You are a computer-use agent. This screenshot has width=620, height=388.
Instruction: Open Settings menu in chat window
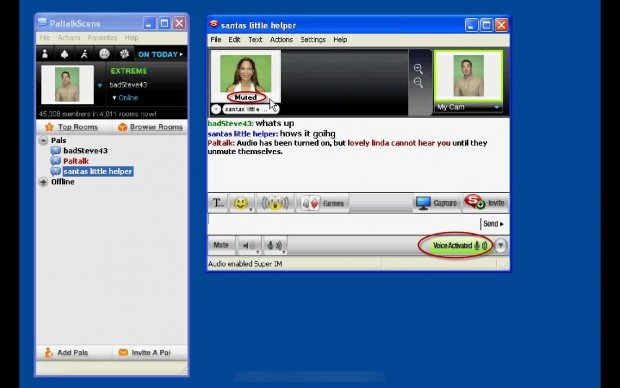pos(313,40)
